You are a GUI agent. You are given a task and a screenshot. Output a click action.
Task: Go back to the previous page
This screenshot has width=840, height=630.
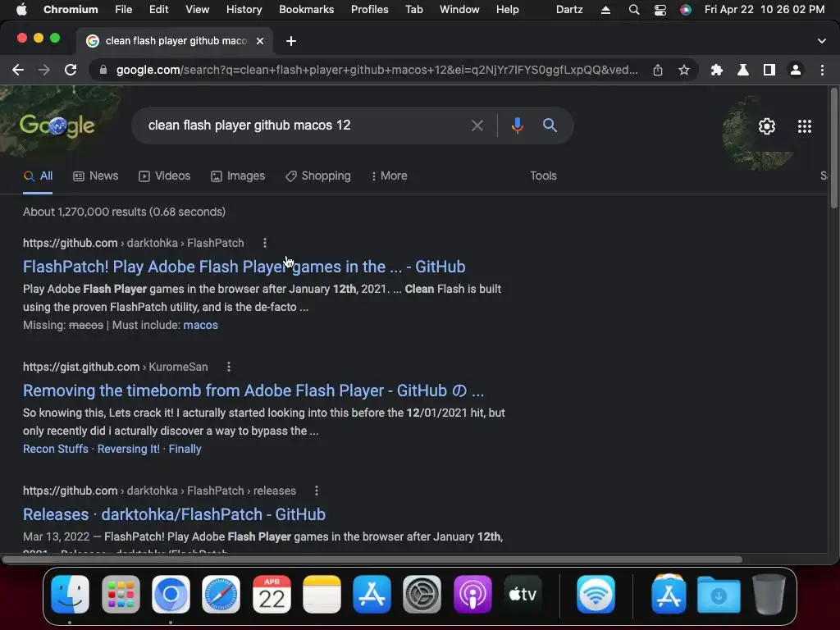[x=18, y=70]
